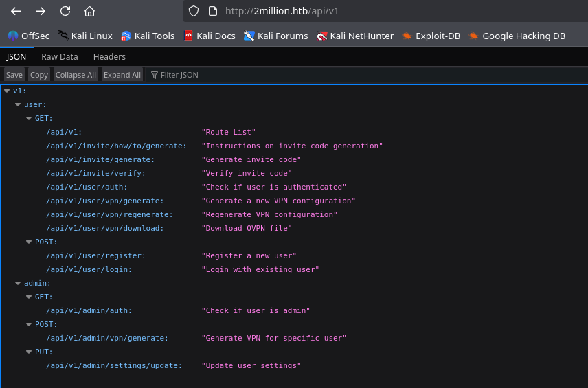
Task: Select the /api/v1/user/vpn/download key
Action: [x=105, y=228]
